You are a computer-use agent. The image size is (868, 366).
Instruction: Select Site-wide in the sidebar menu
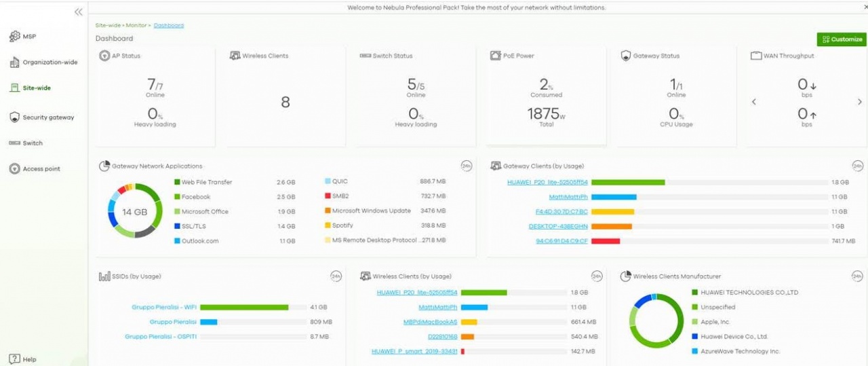36,88
